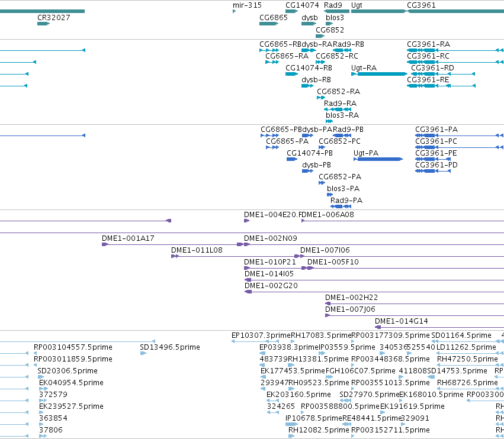Click the dysb-RA transcript label
The height and width of the screenshot is (439, 504).
(317, 44)
